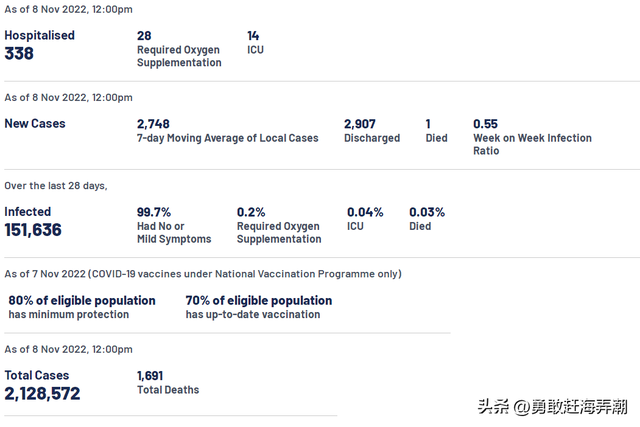640x427 pixels.
Task: Click the Hospitalised count 338
Action: [19, 54]
